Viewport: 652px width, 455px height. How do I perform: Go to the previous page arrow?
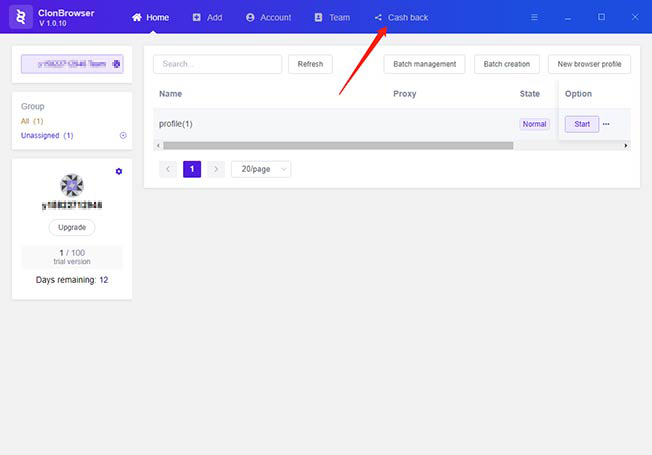tap(168, 169)
